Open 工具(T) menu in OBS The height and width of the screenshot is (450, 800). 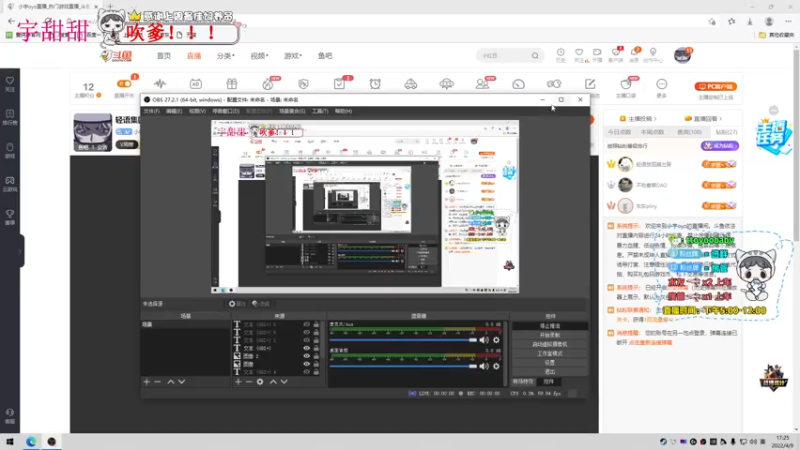(320, 111)
